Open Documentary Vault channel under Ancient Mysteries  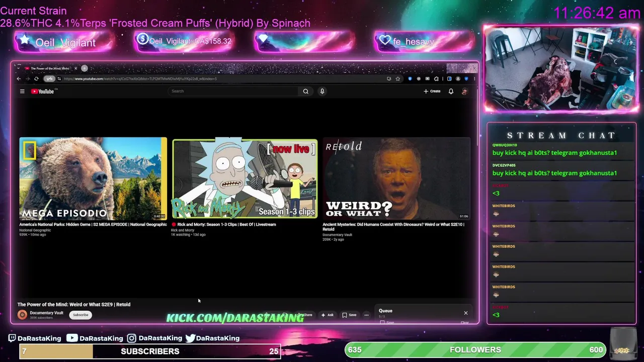coord(337,235)
